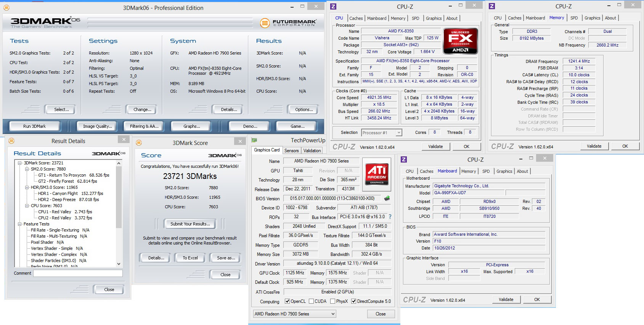
Task: Click Validate in CPU-Z Mainboard window
Action: [506, 299]
